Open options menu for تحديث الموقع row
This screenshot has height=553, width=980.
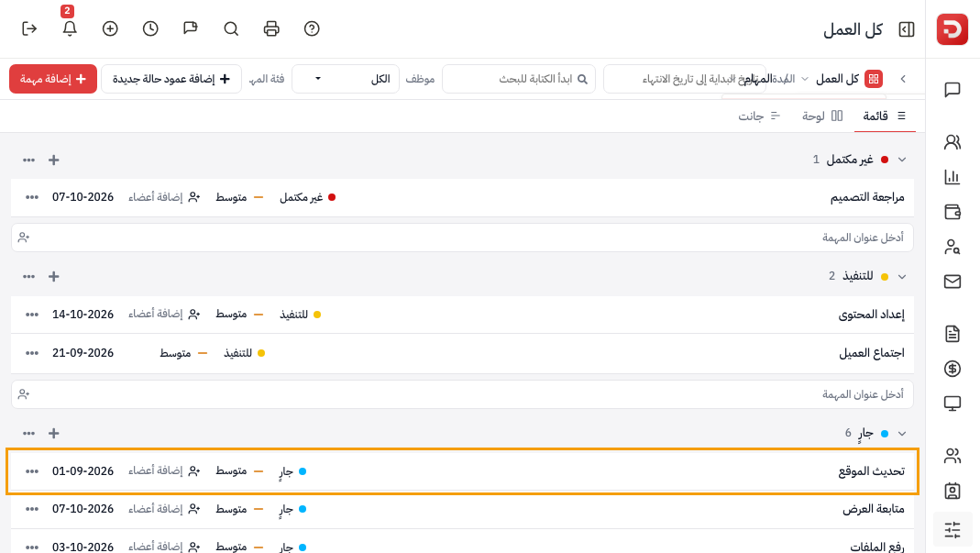(x=32, y=471)
